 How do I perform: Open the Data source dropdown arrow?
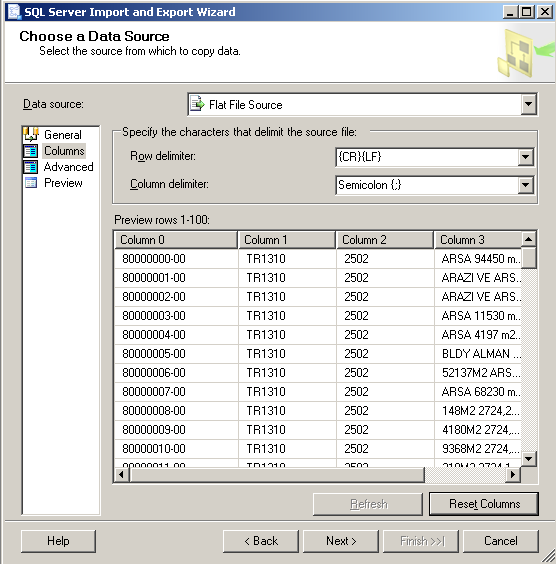(x=528, y=104)
